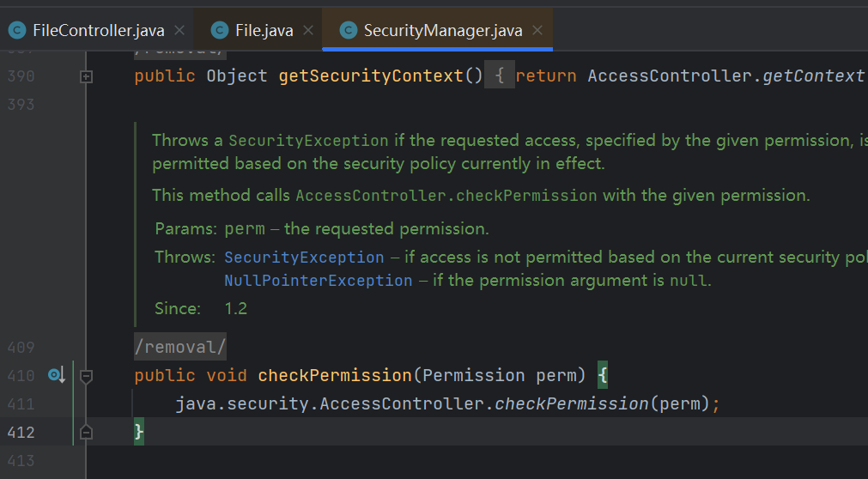Click the checkPermission method name on line 410
This screenshot has height=479, width=868.
point(335,375)
